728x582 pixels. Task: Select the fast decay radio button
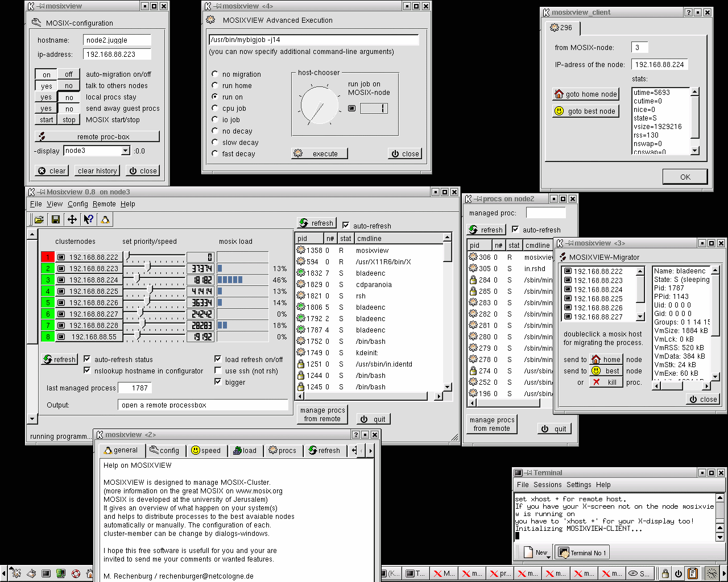tap(215, 153)
